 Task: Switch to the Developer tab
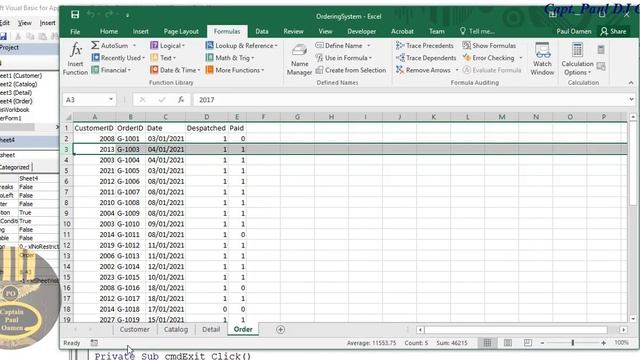[x=362, y=31]
